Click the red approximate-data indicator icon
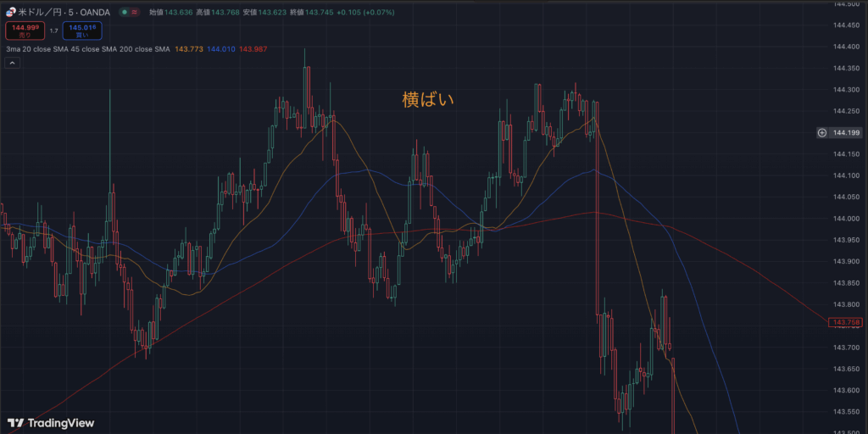 (136, 13)
